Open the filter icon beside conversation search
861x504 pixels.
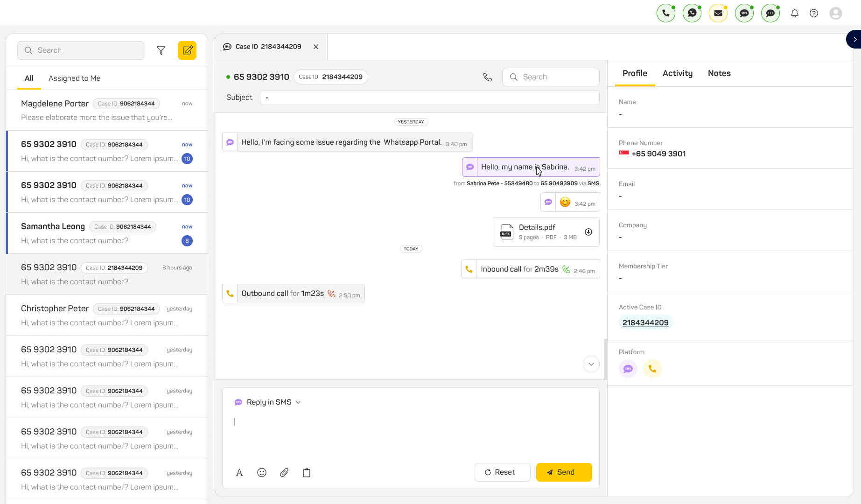161,50
